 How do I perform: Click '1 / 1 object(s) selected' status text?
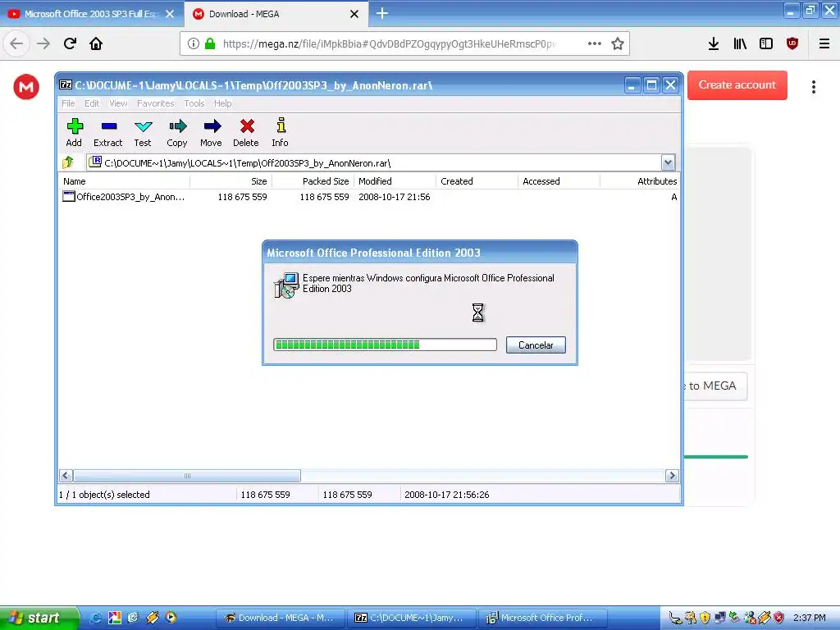point(104,495)
